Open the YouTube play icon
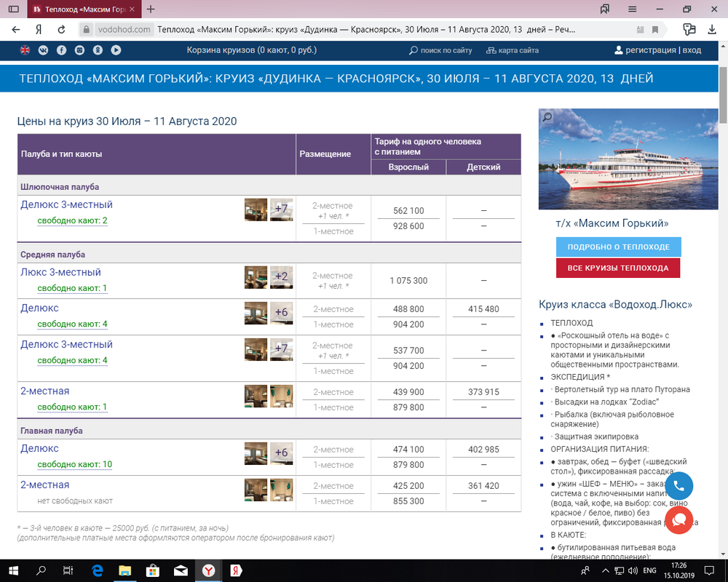Screen dimensions: 728x582 pyautogui.click(x=116, y=50)
